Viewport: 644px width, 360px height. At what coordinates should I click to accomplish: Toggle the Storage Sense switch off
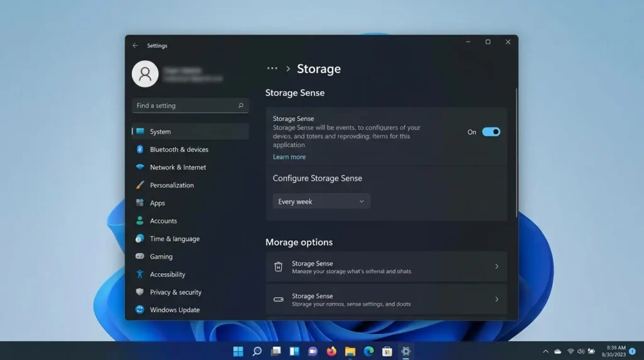tap(491, 132)
